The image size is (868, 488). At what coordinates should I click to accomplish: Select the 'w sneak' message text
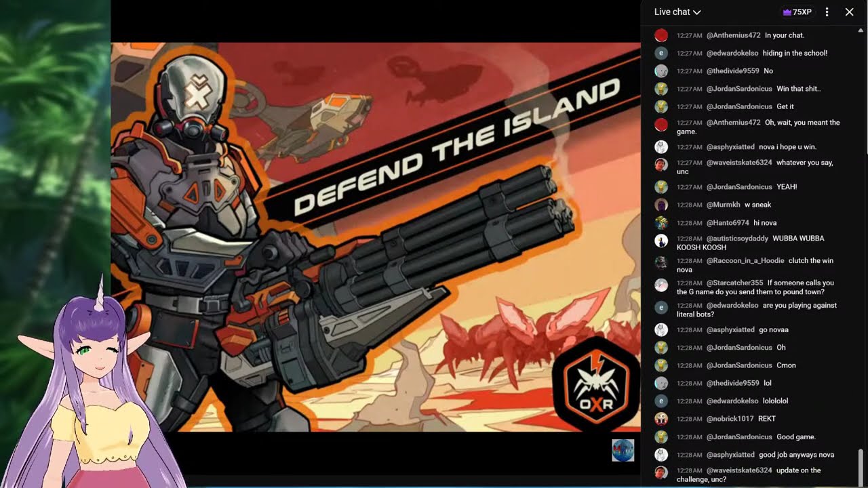point(758,205)
